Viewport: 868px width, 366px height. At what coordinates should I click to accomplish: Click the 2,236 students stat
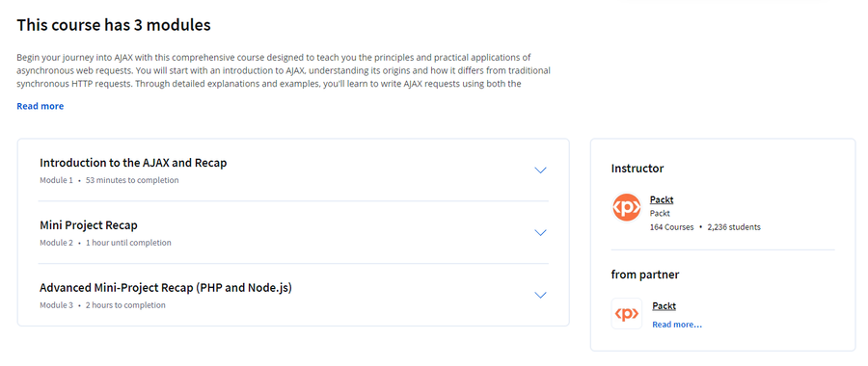[734, 227]
